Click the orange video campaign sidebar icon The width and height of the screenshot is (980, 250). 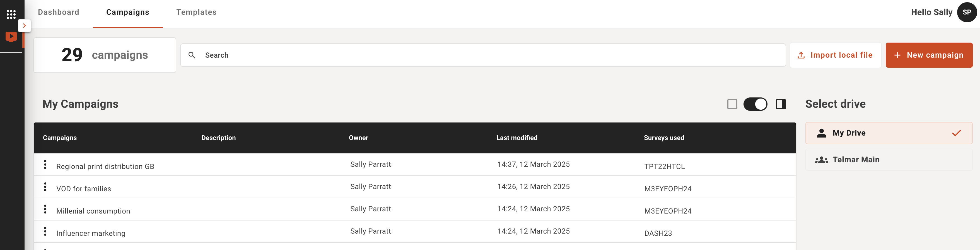[11, 36]
